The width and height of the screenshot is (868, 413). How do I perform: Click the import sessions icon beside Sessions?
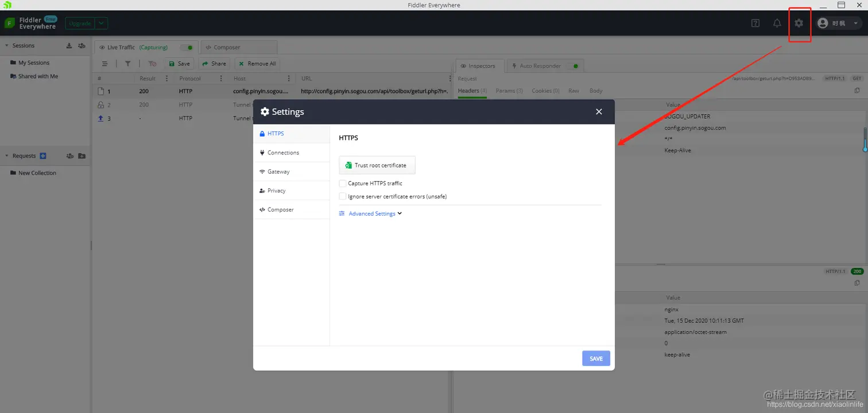pos(69,45)
